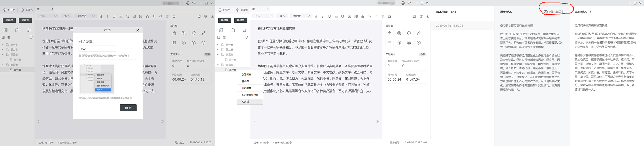Toggle italic in the context-menu window toolbar
The height and width of the screenshot is (146, 644).
323,16
